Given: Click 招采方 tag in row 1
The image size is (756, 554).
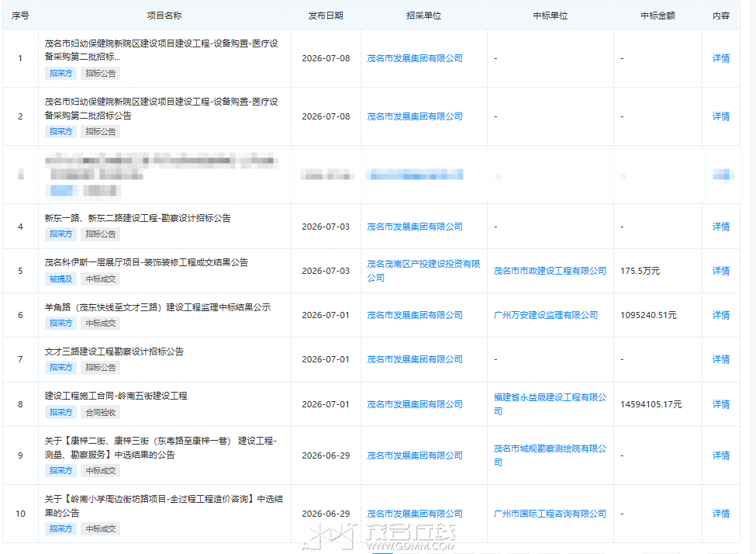Looking at the screenshot, I should pyautogui.click(x=60, y=74).
